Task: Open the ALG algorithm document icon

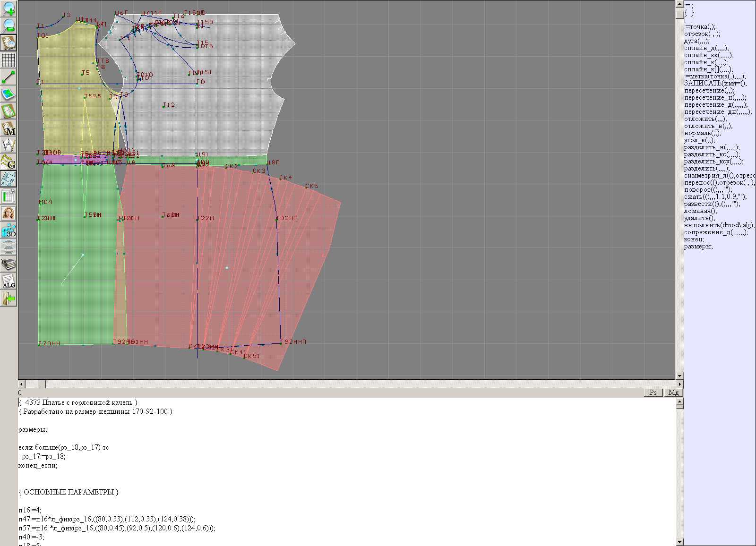Action: pyautogui.click(x=9, y=281)
